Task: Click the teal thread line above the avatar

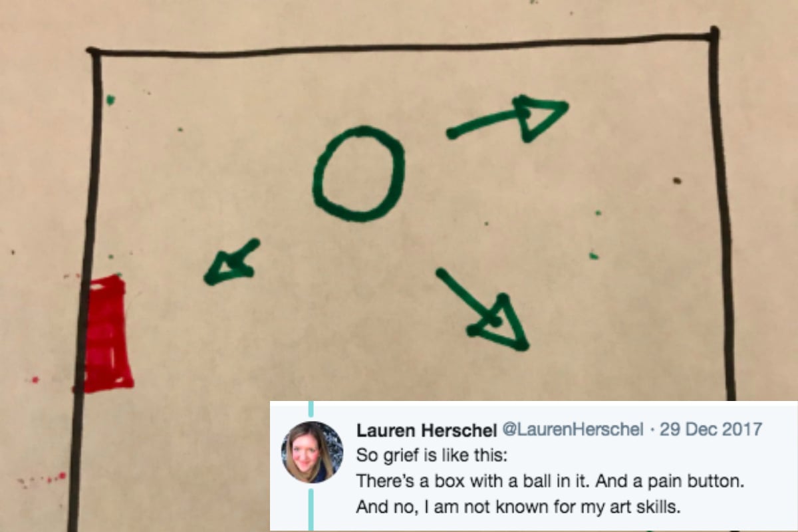Action: (311, 411)
